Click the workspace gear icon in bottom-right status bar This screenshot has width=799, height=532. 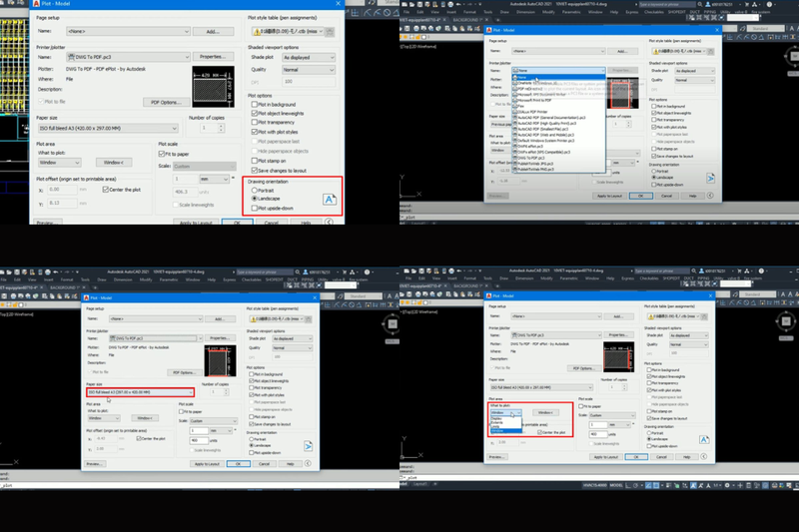(x=727, y=485)
